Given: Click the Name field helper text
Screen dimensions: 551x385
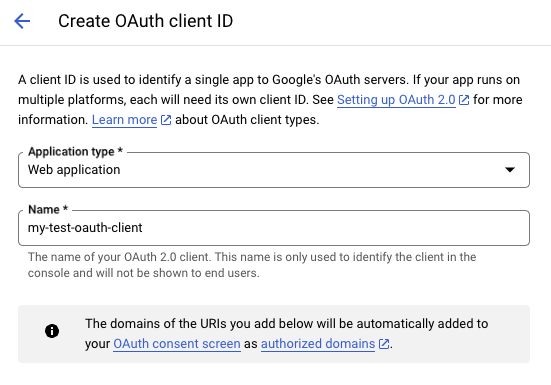Looking at the screenshot, I should pos(252,265).
